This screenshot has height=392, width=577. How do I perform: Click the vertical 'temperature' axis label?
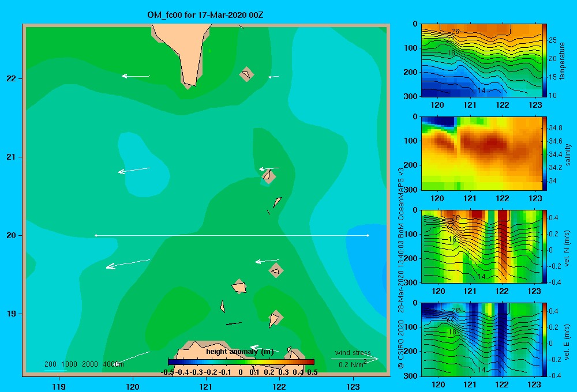pos(562,61)
